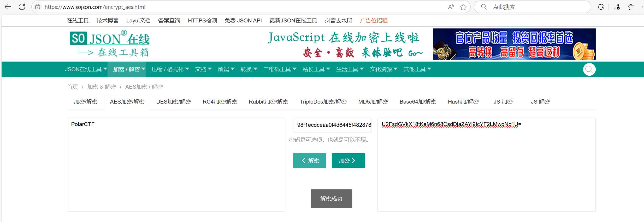Reload the page with refresh icon
The width and height of the screenshot is (644, 222).
(22, 7)
